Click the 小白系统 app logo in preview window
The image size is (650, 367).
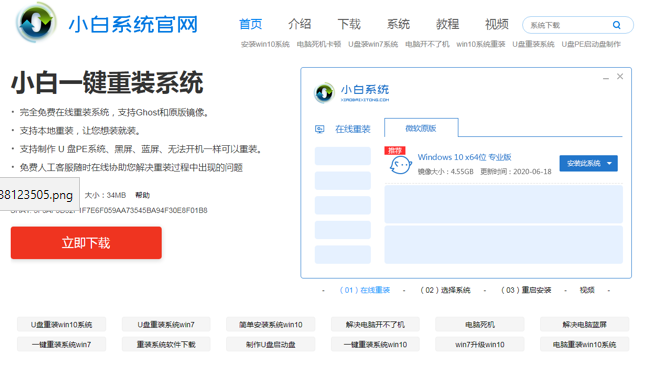pos(324,93)
